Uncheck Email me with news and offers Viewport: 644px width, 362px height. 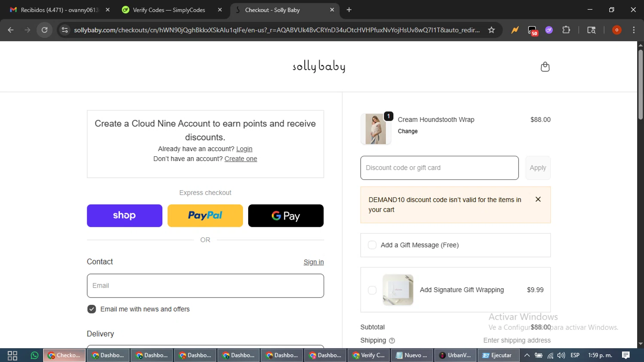91,309
